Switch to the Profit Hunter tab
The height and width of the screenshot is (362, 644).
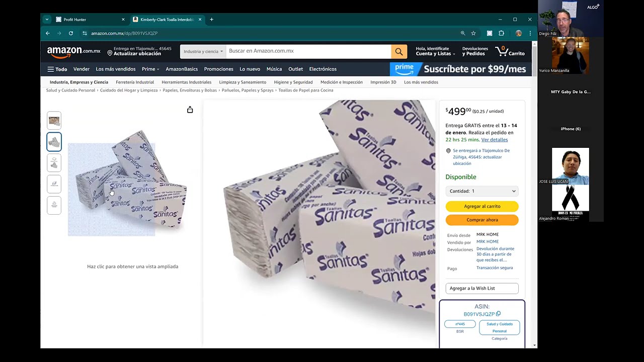(x=74, y=20)
